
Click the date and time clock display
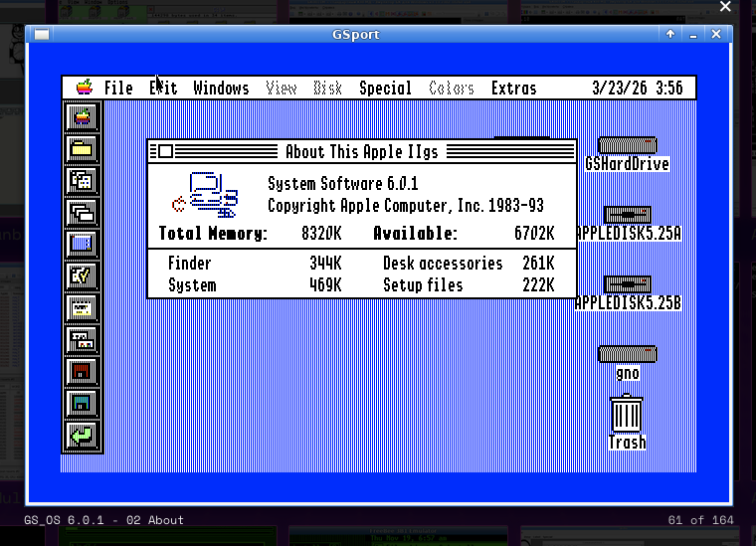coord(637,89)
